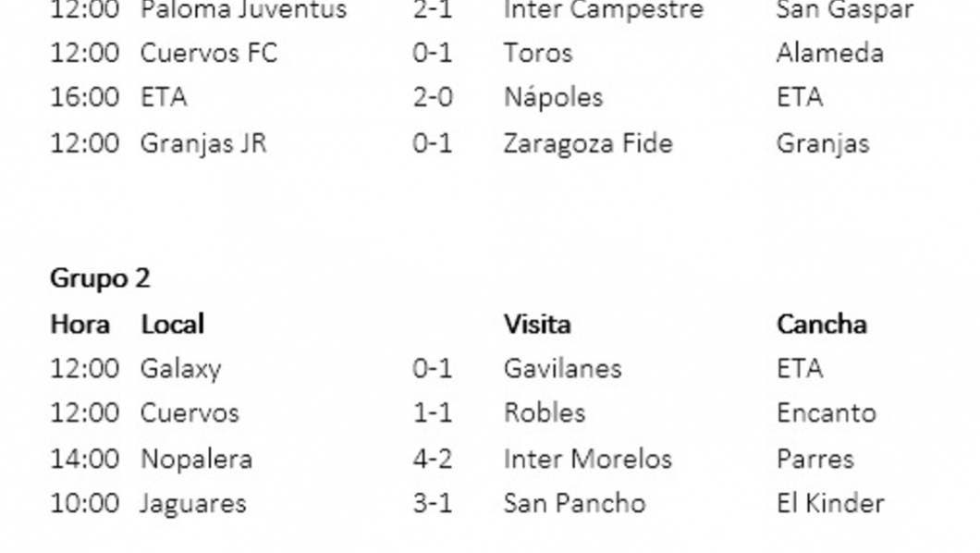Image resolution: width=980 pixels, height=553 pixels.
Task: Click the San Pancho team name
Action: (x=574, y=504)
